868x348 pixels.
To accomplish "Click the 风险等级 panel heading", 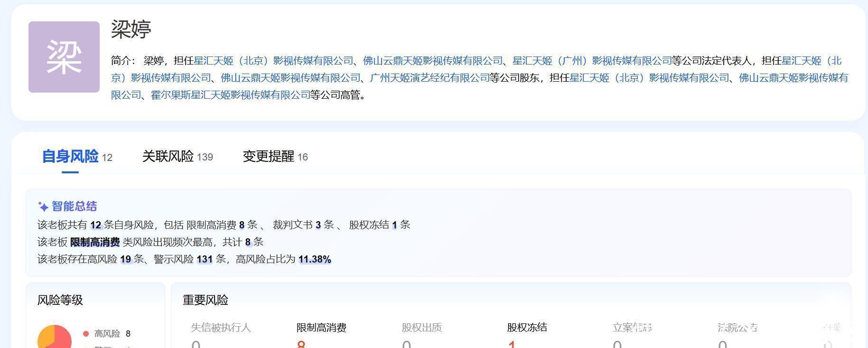I will coord(60,300).
